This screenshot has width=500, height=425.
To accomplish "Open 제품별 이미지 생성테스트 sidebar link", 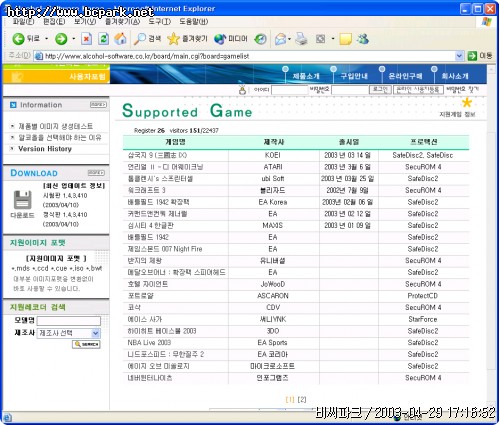I will coord(56,126).
